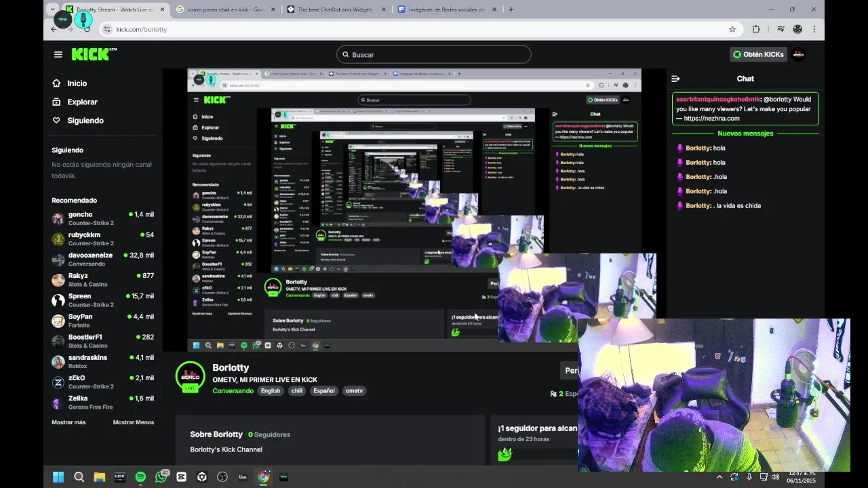This screenshot has height=488, width=868.
Task: Open volume control in system tray
Action: [x=775, y=477]
